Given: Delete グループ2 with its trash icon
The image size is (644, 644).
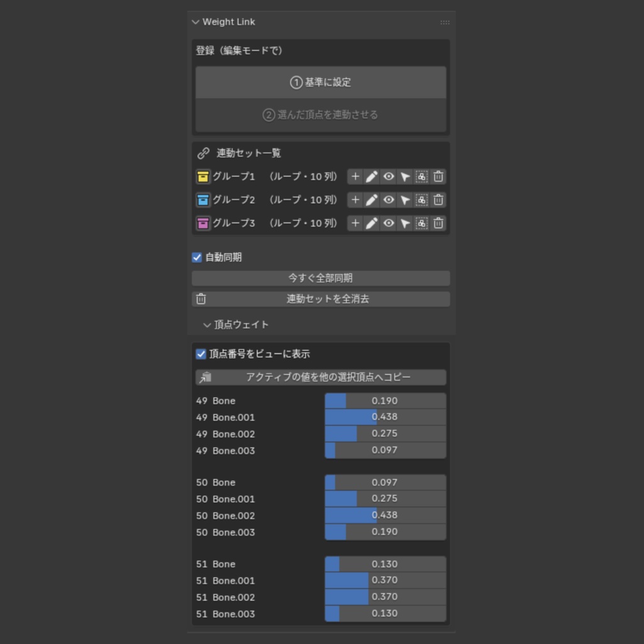Looking at the screenshot, I should tap(438, 200).
